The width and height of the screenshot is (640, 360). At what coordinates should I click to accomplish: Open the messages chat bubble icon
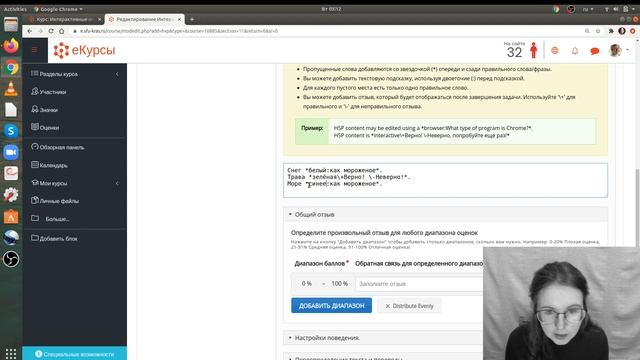click(595, 51)
